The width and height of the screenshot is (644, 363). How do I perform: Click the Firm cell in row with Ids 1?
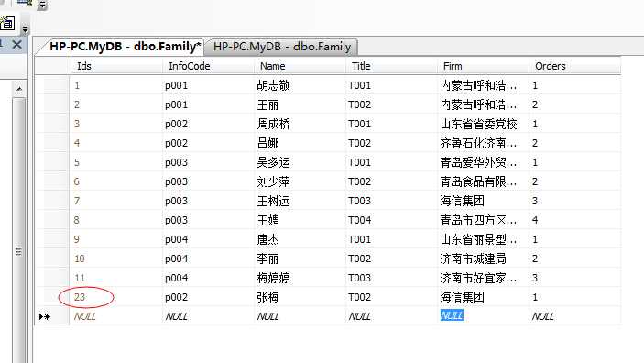tap(483, 85)
